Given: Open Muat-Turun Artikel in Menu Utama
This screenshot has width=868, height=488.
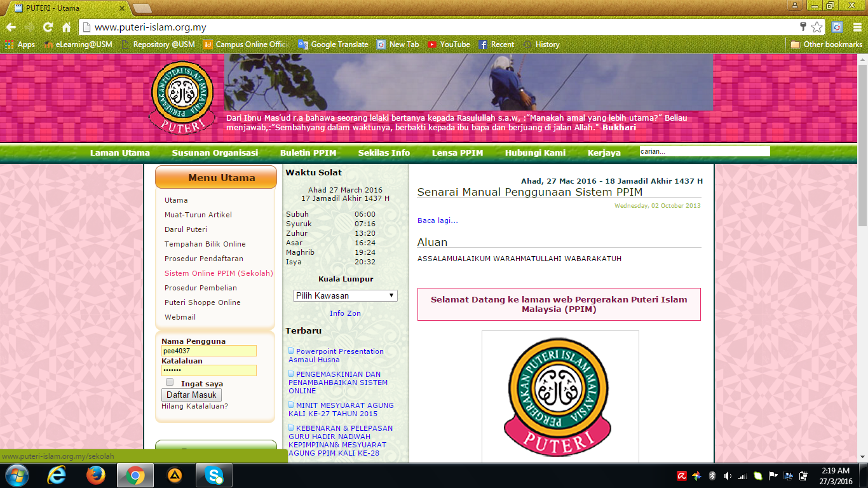Looking at the screenshot, I should [x=198, y=215].
